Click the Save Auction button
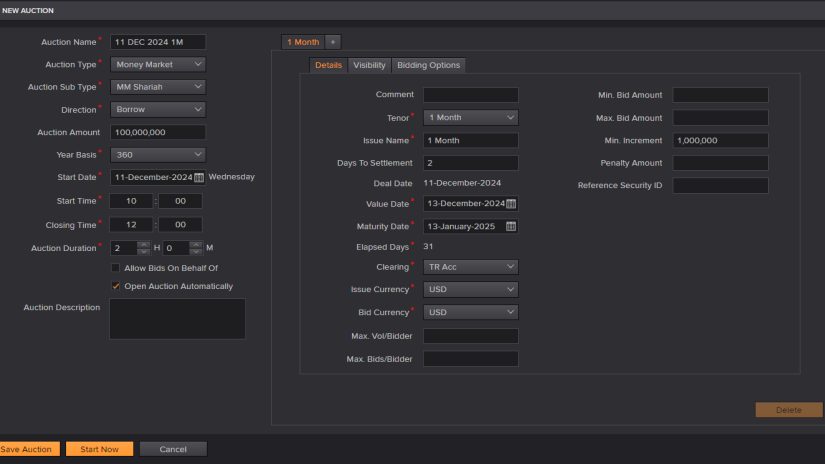 (x=29, y=449)
